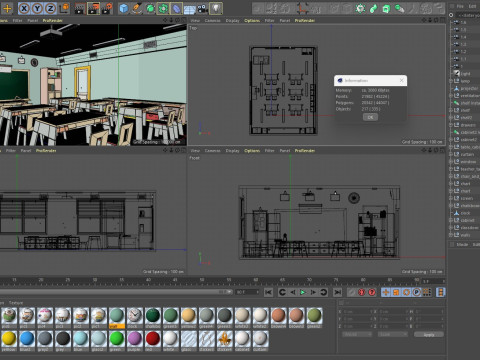This screenshot has height=360, width=480.
Task: Open File menu in Object Manager
Action: pyautogui.click(x=460, y=6)
